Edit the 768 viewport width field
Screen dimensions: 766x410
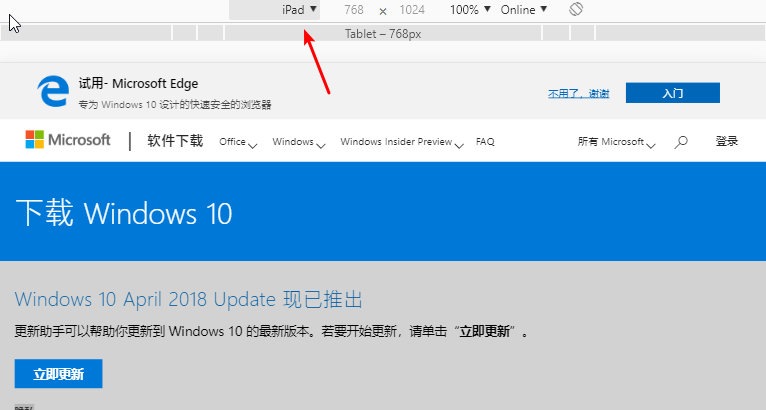click(x=354, y=10)
